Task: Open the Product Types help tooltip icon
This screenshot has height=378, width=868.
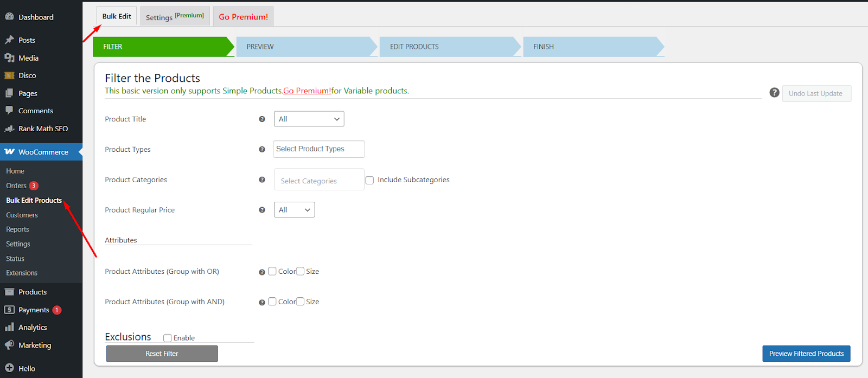Action: [x=262, y=149]
